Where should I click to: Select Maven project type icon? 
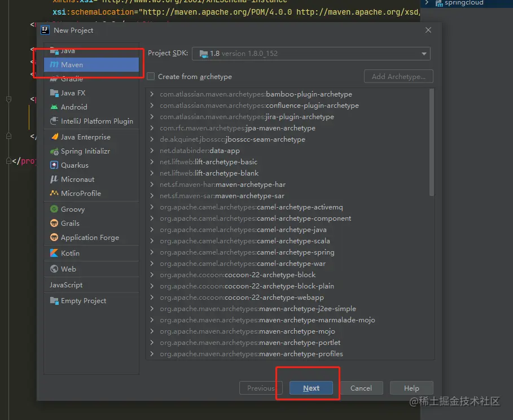point(54,65)
